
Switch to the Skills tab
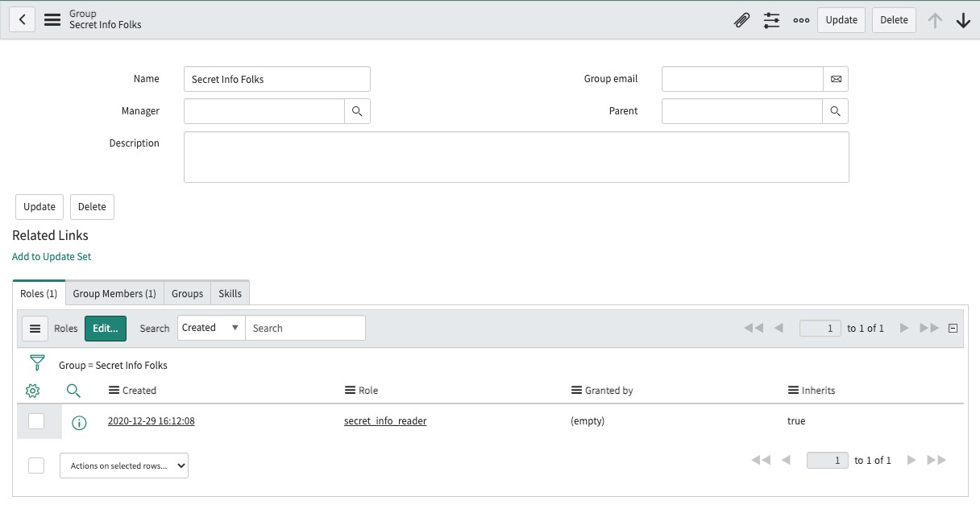pyautogui.click(x=230, y=293)
